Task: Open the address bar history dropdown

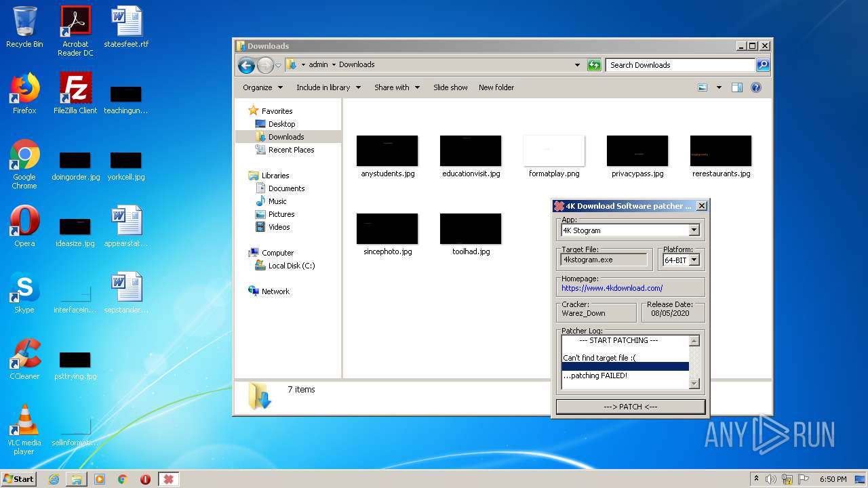Action: click(x=577, y=65)
